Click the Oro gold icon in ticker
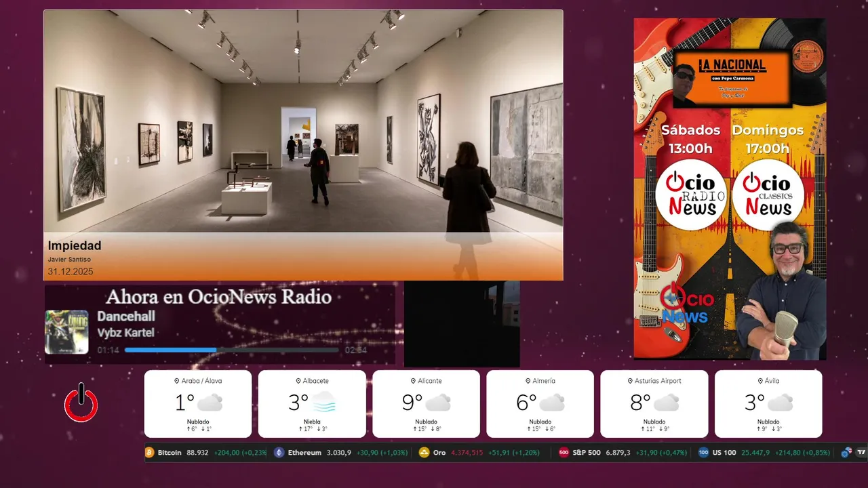868x488 pixels. tap(425, 452)
